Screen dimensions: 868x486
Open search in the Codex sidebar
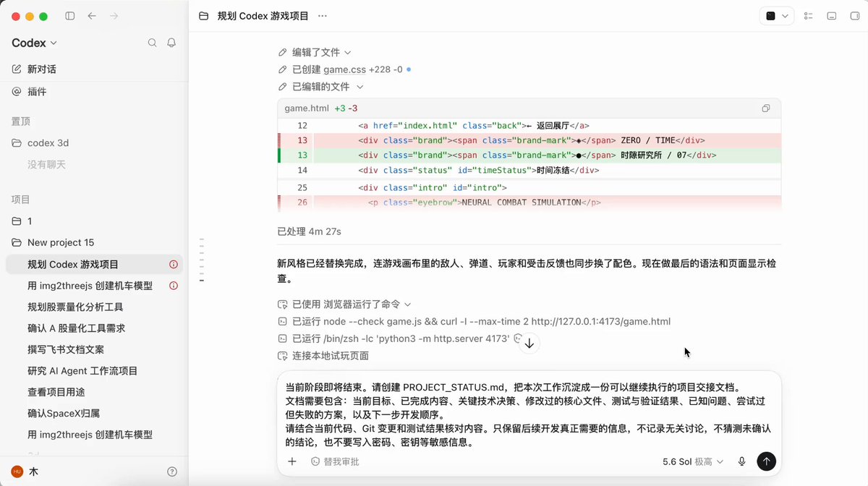152,43
